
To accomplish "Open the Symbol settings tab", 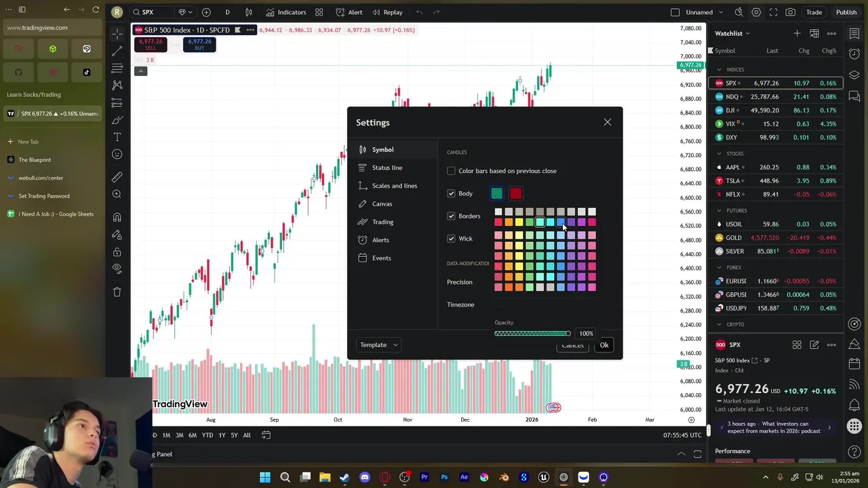I will coord(394,150).
